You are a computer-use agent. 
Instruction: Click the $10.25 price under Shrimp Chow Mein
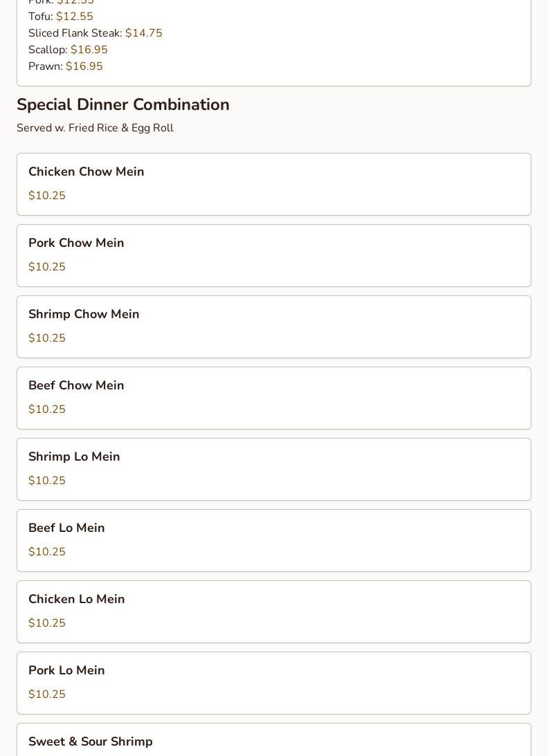coord(47,338)
